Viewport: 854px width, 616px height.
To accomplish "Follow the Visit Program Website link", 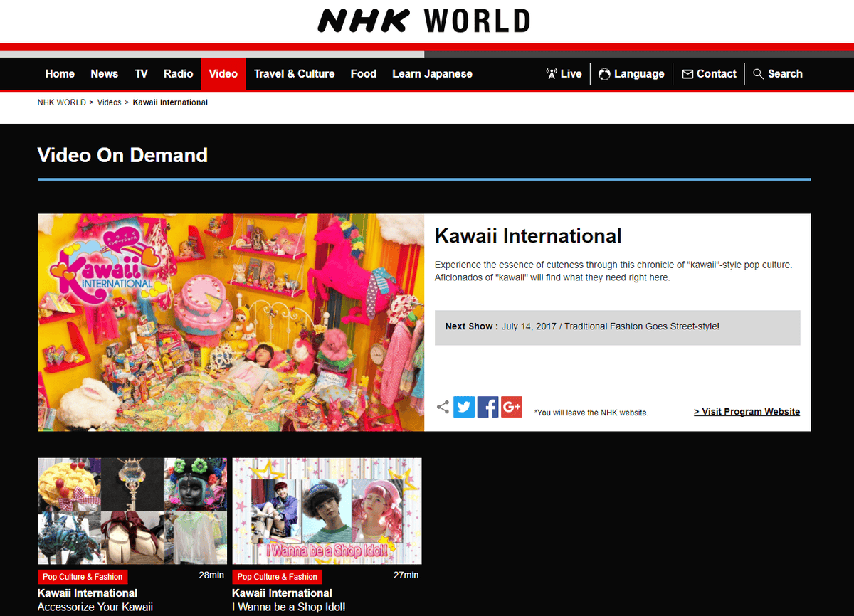I will pos(747,412).
